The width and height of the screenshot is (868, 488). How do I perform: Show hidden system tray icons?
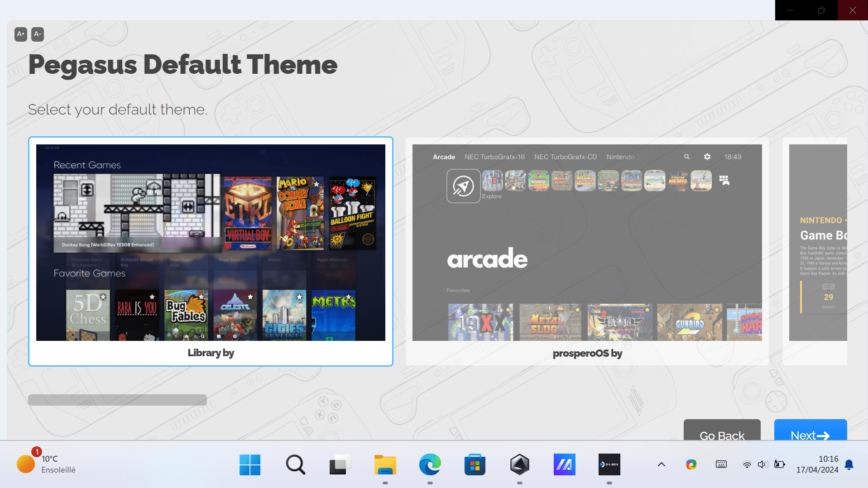point(662,464)
